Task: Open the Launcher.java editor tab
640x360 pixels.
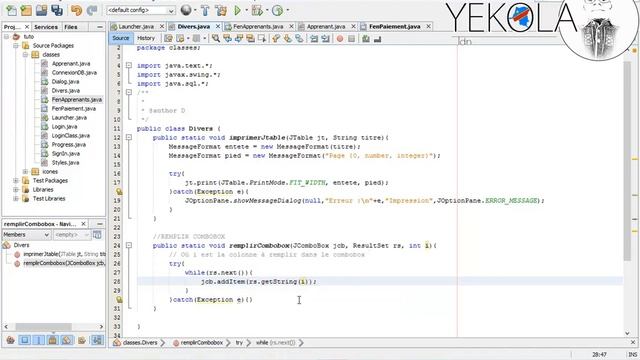Action: [x=136, y=27]
